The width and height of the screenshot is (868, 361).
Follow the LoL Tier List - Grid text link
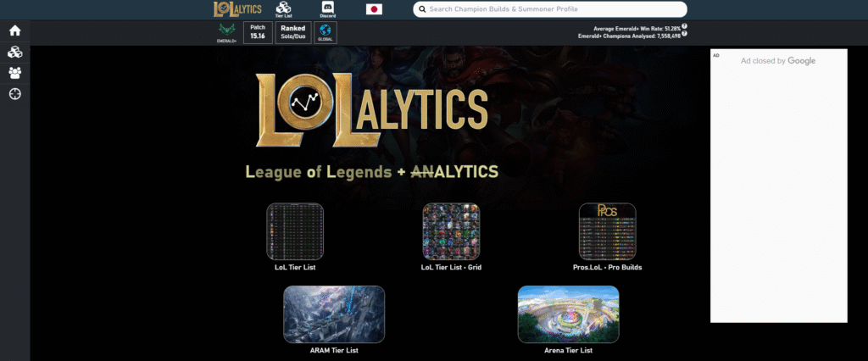point(451,268)
